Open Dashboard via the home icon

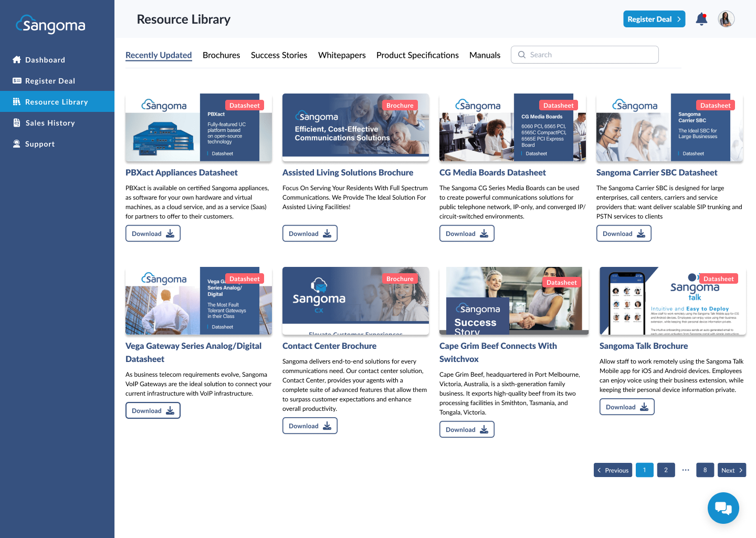click(17, 59)
